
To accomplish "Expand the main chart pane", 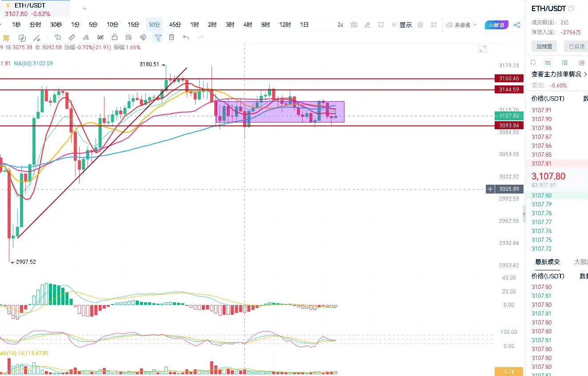I will (x=483, y=49).
